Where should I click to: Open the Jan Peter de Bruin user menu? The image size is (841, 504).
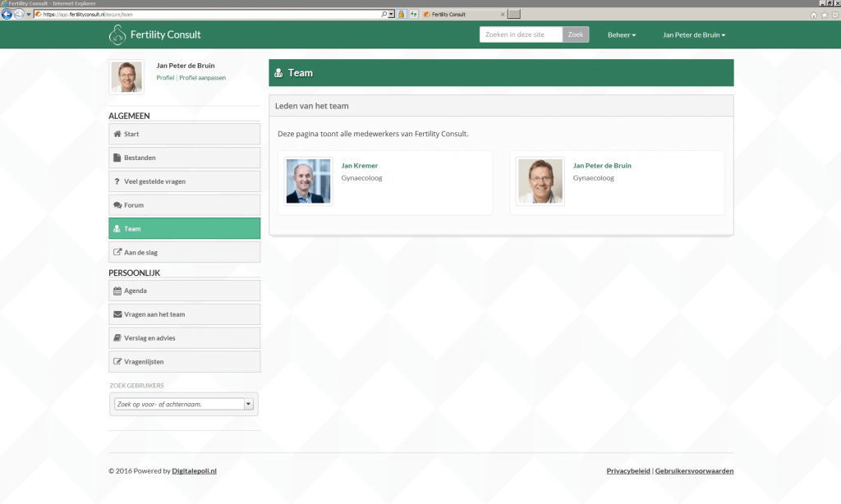coord(694,34)
